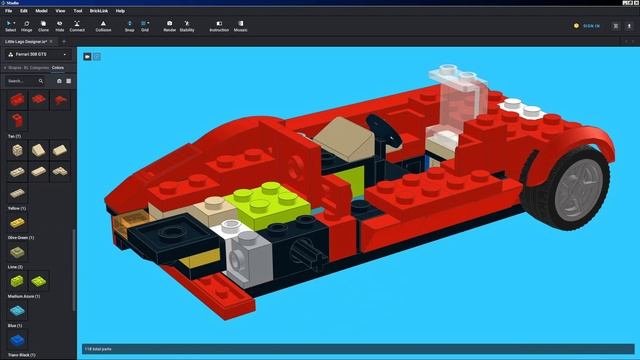Toggle Collision detection
Image resolution: width=640 pixels, height=360 pixels.
103,26
